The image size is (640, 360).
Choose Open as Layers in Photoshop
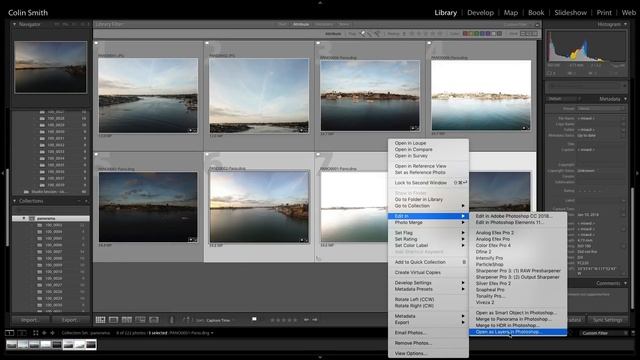(x=518, y=332)
